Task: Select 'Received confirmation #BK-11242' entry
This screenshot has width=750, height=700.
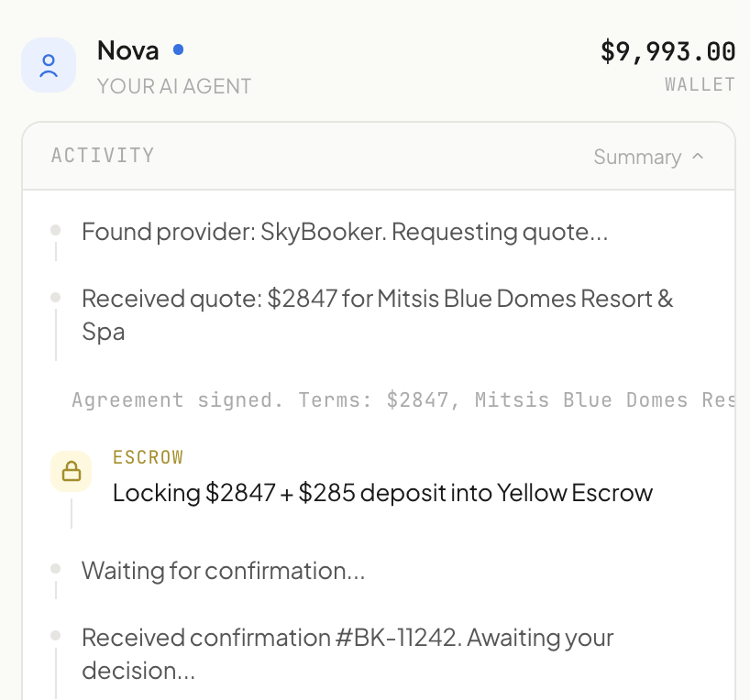Action: coord(347,654)
